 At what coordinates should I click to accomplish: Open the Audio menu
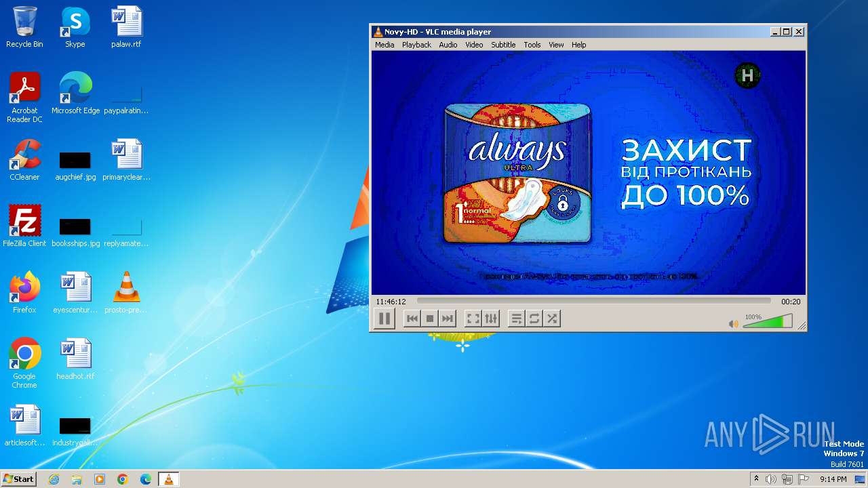[448, 45]
